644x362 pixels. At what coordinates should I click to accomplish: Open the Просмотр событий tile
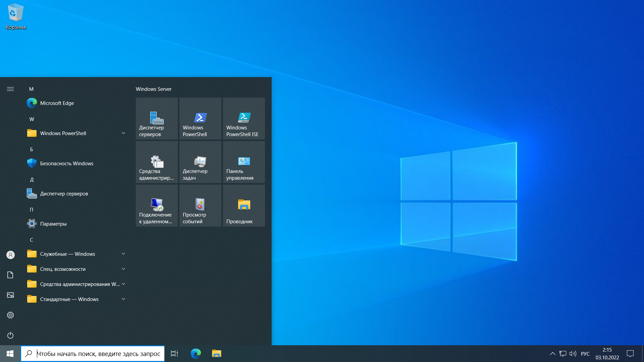coord(200,205)
